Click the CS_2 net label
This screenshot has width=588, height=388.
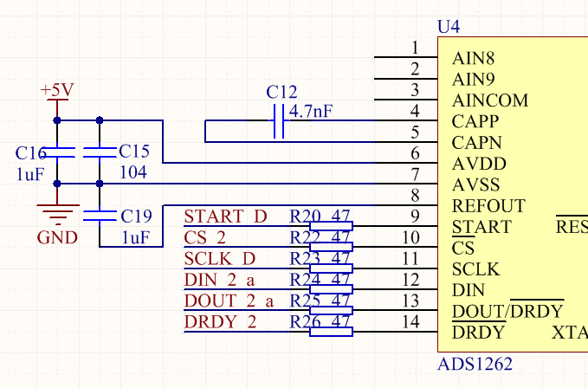(204, 237)
